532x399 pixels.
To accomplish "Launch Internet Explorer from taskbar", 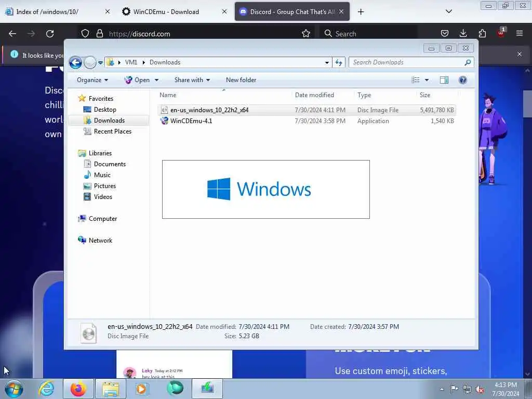I will [46, 389].
